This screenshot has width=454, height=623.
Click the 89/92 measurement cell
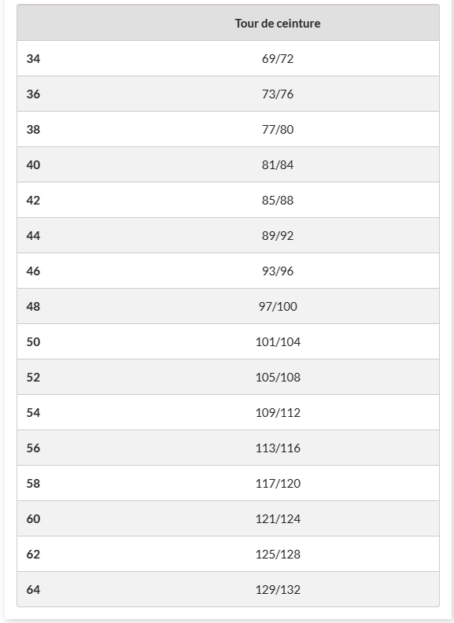pos(278,236)
